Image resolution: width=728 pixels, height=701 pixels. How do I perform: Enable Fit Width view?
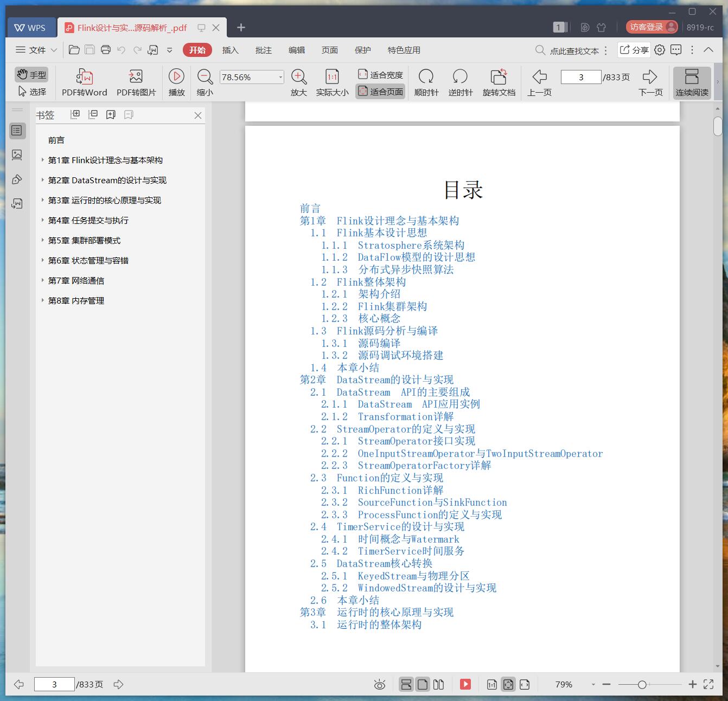380,74
